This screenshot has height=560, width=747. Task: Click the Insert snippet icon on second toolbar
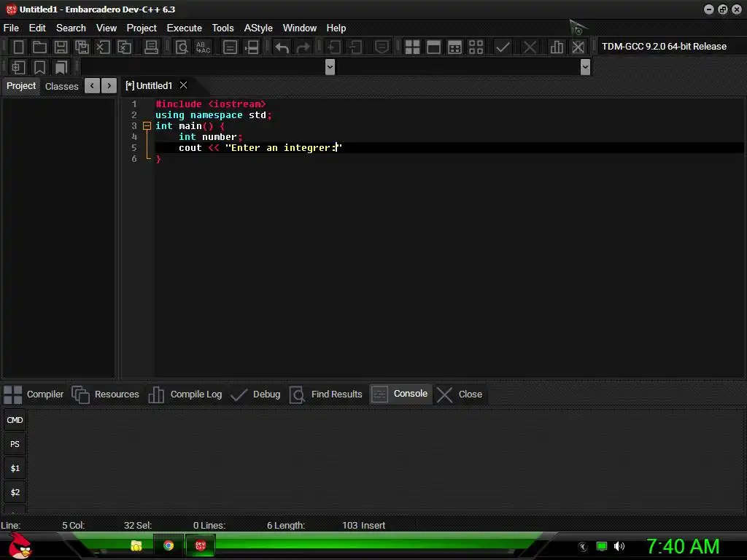[x=18, y=67]
